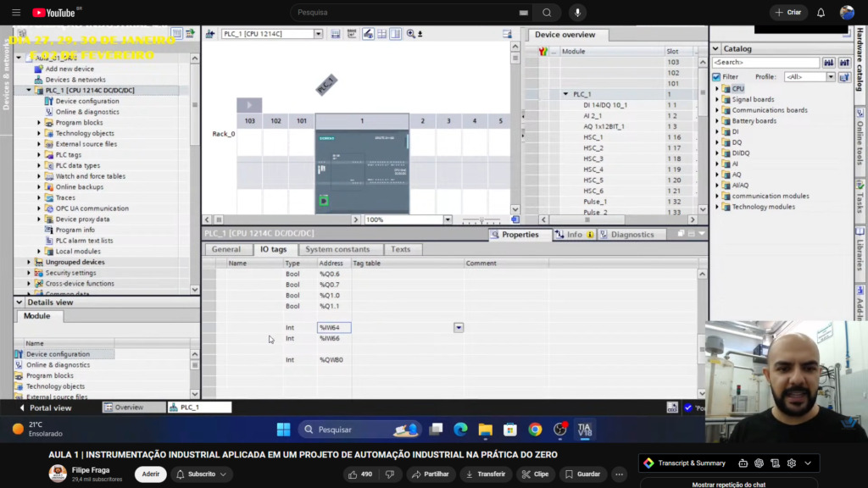This screenshot has height=488, width=868.
Task: Click the show grid icon in device toolbar
Action: [382, 34]
